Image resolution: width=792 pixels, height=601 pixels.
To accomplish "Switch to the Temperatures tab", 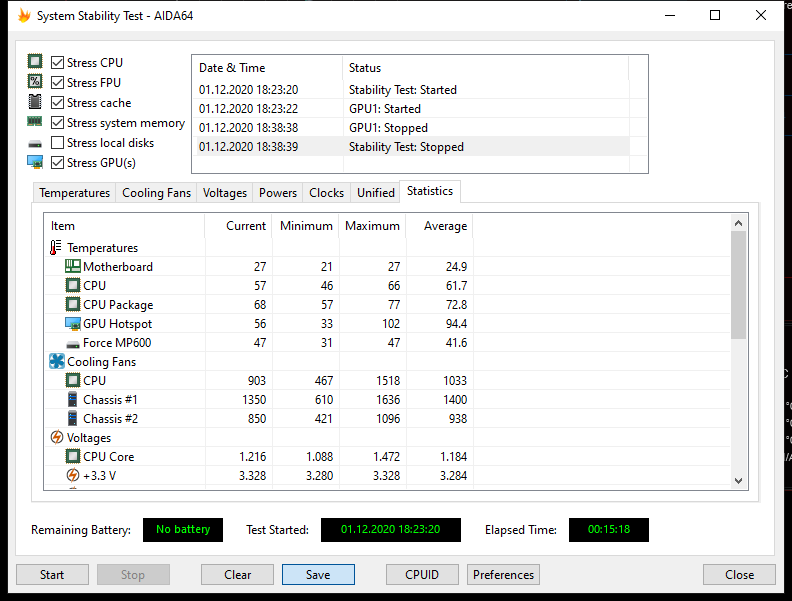I will coord(74,193).
